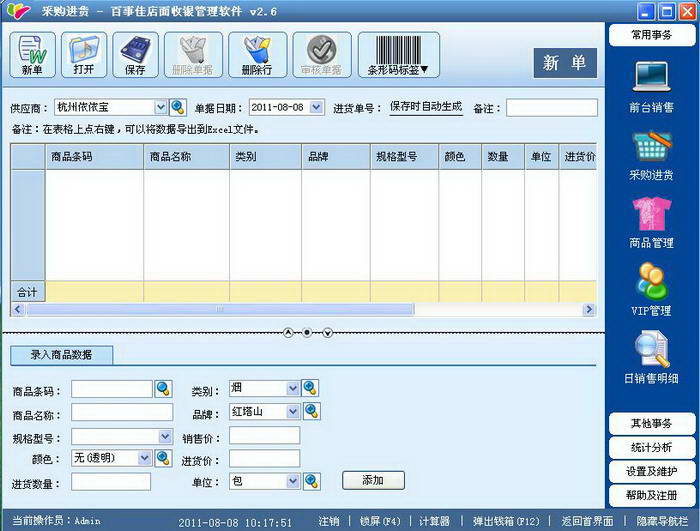
Task: Open the 单据日期 date picker dropdown
Action: 316,107
